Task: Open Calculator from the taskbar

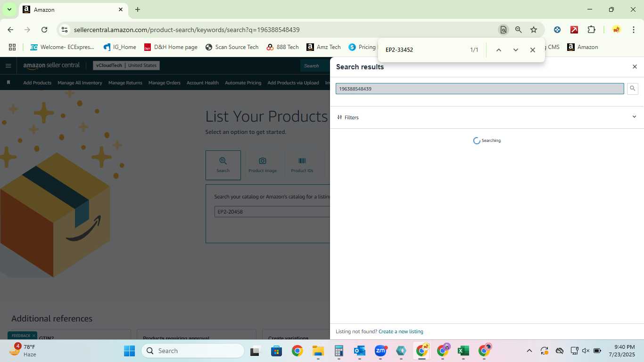Action: [x=339, y=351]
